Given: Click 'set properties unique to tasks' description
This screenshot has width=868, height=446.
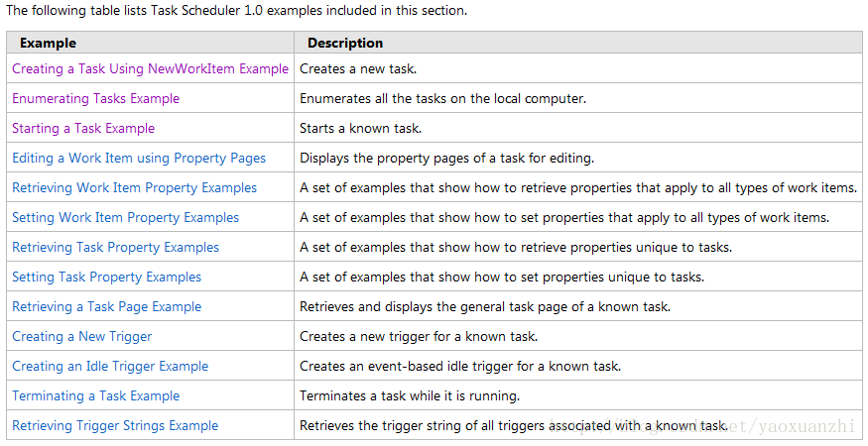Looking at the screenshot, I should [502, 278].
